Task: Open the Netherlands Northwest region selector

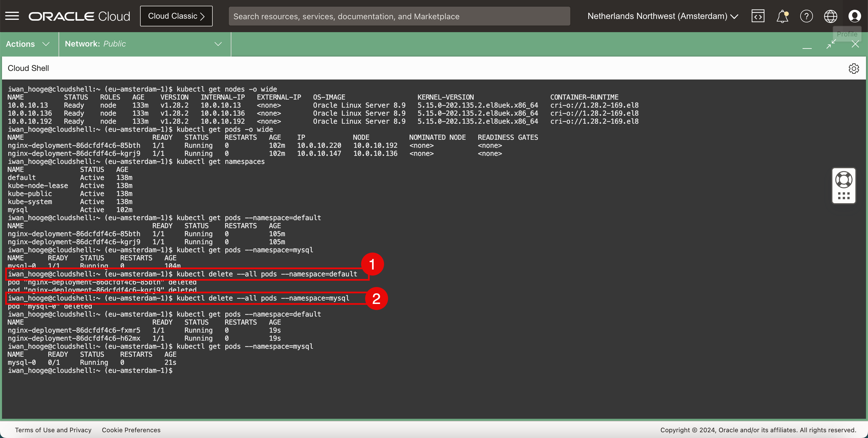Action: 662,16
